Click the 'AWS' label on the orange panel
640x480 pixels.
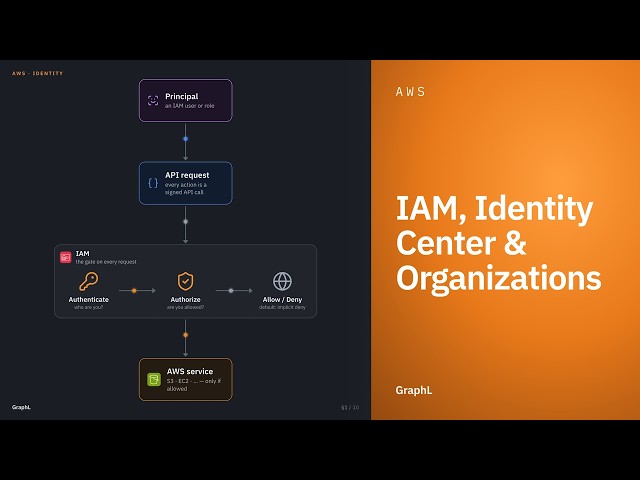click(x=410, y=92)
